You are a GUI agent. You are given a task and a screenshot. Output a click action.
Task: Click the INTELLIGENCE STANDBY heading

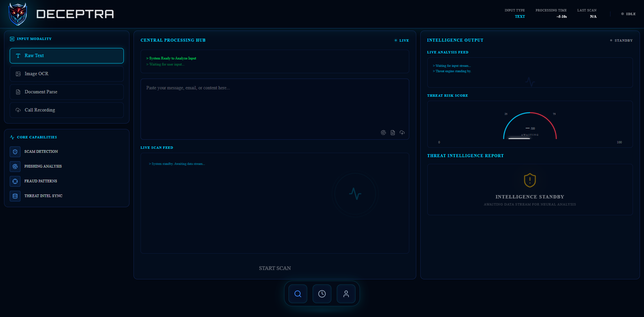[x=530, y=197]
